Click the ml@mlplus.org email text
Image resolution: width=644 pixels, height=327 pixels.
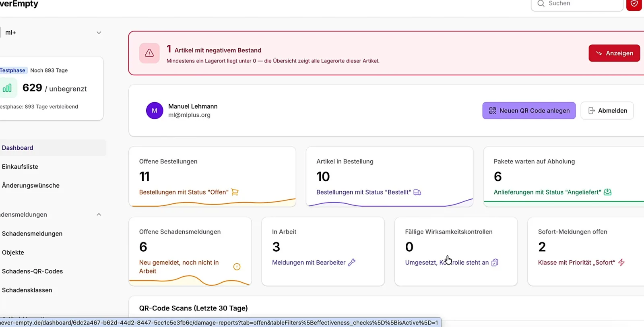189,115
